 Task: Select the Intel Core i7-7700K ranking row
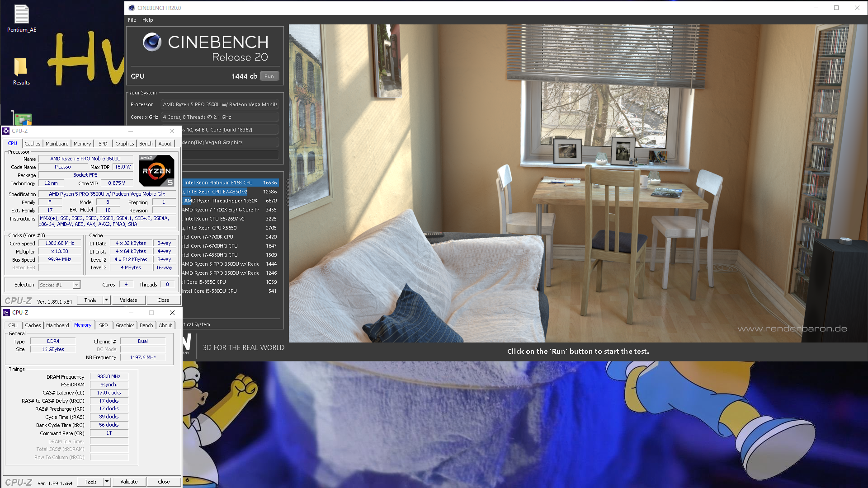tap(230, 237)
